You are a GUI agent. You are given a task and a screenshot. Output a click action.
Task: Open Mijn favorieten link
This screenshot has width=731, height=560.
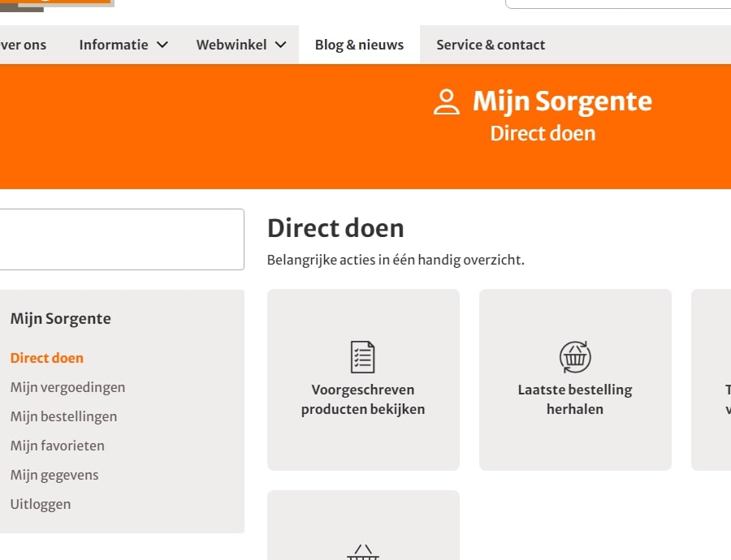pyautogui.click(x=57, y=446)
